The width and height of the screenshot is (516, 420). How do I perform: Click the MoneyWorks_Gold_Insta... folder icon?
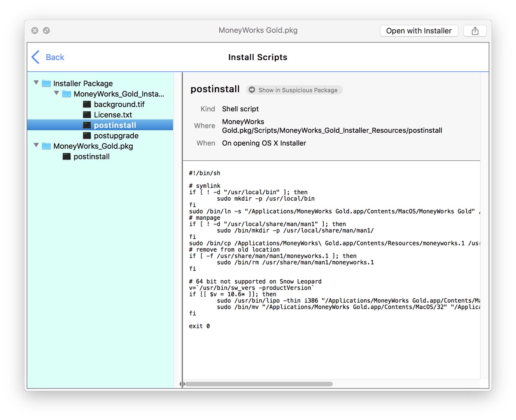tap(67, 94)
